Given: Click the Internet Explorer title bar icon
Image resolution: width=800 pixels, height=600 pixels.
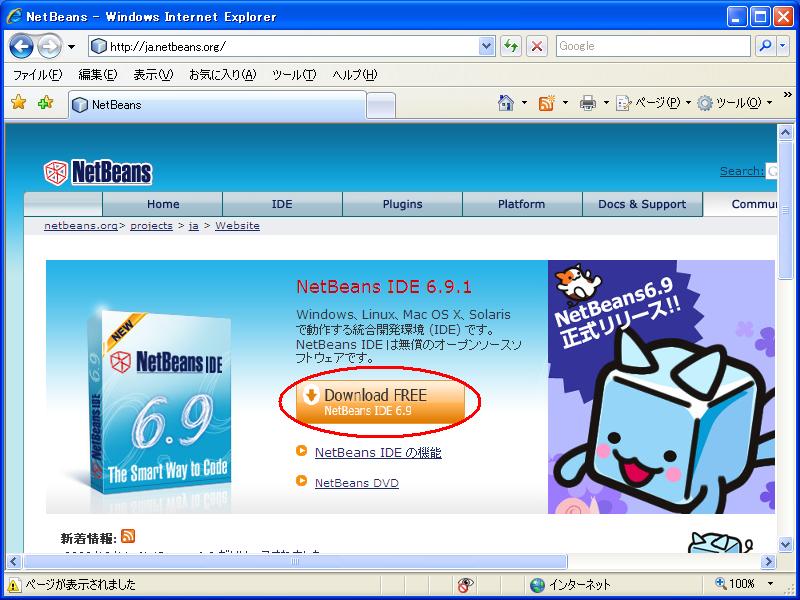Looking at the screenshot, I should 14,16.
